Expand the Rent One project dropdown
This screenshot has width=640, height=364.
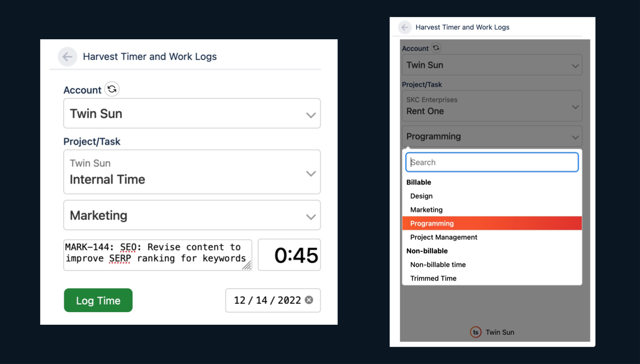[x=492, y=106]
